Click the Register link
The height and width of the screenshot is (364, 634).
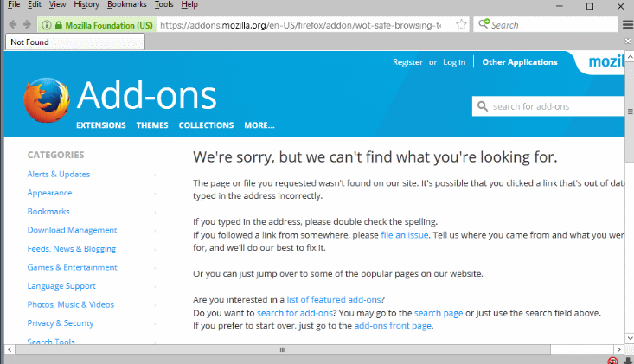(x=407, y=62)
